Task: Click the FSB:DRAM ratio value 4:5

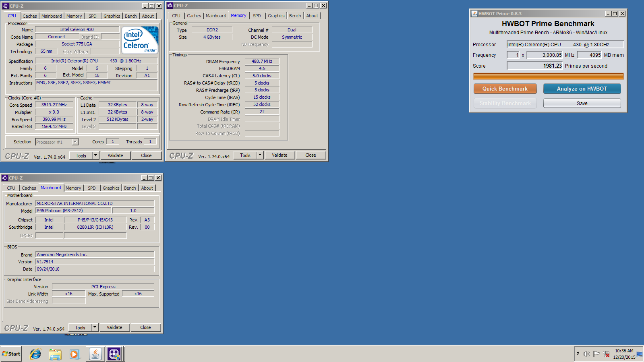Action: tap(262, 68)
